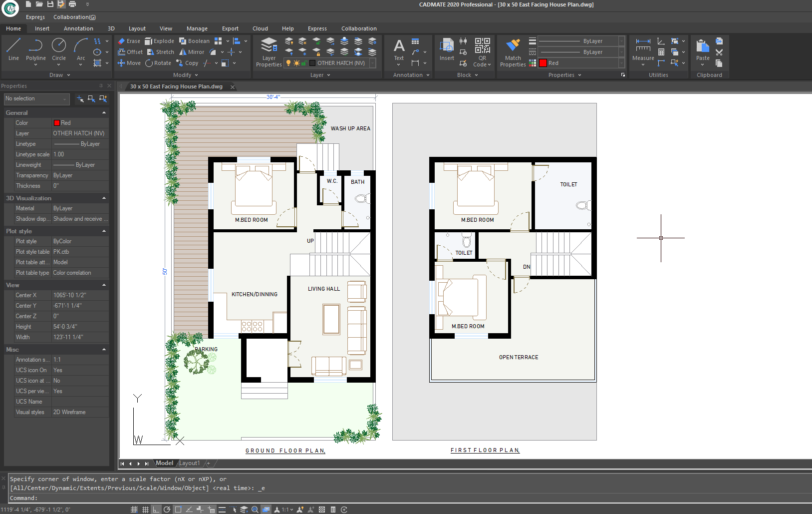Viewport: 812px width, 514px height.
Task: Switch to the Layout ribbon tab
Action: (x=137, y=28)
